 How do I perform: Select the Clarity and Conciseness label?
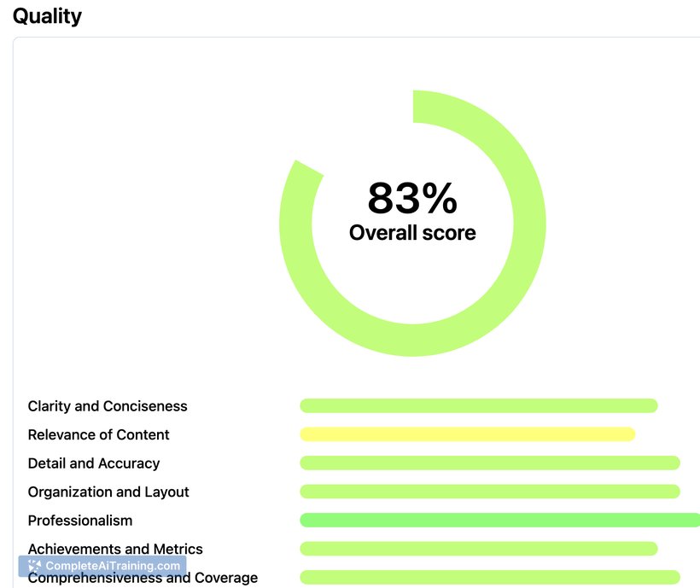pos(108,406)
